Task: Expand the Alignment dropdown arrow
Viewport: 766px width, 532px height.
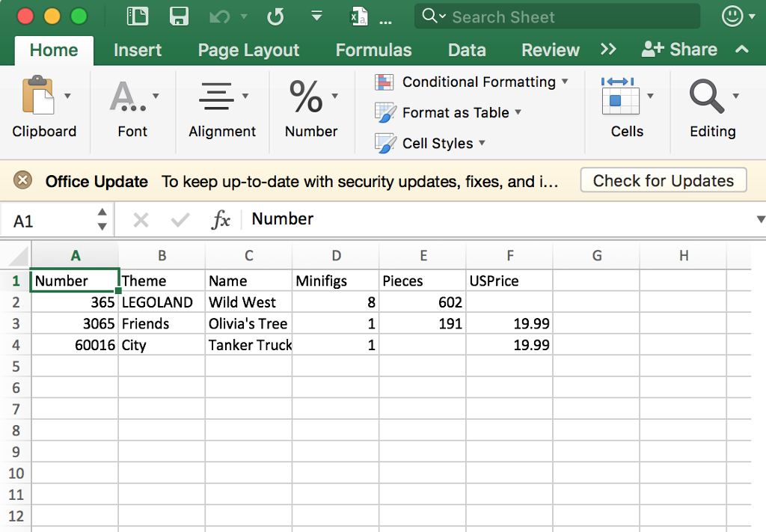Action: click(245, 96)
